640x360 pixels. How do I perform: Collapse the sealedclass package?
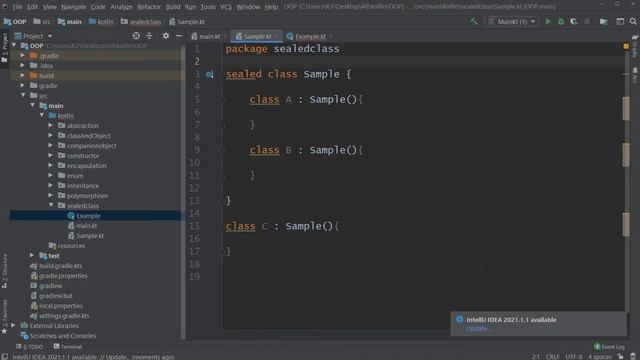point(51,205)
